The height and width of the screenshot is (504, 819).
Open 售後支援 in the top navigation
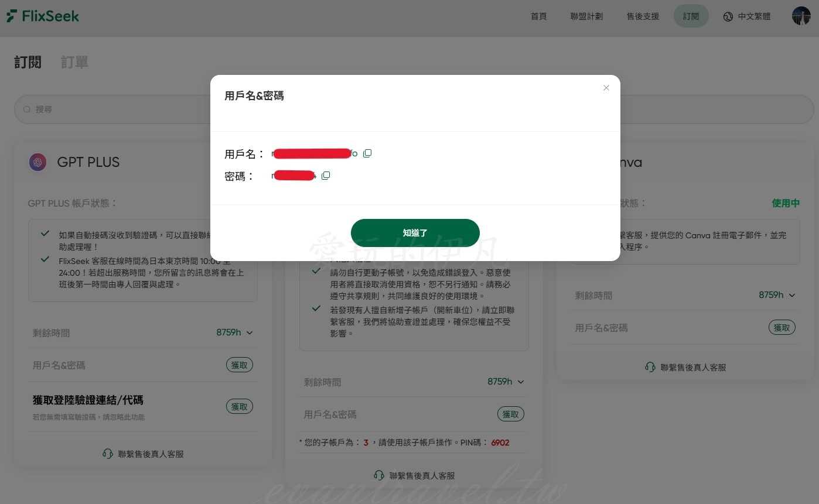pyautogui.click(x=643, y=16)
